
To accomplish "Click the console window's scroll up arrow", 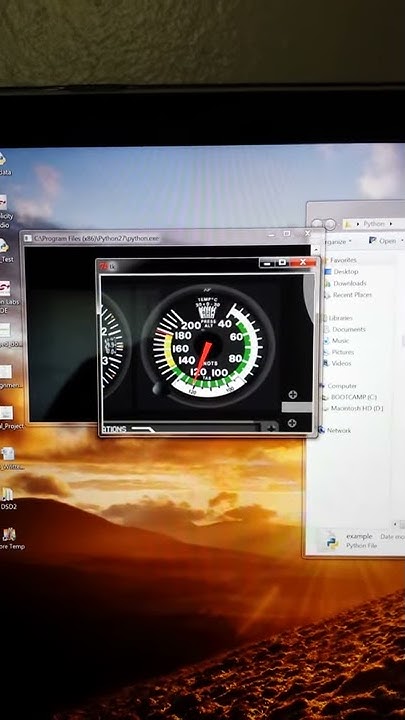I will pyautogui.click(x=315, y=251).
